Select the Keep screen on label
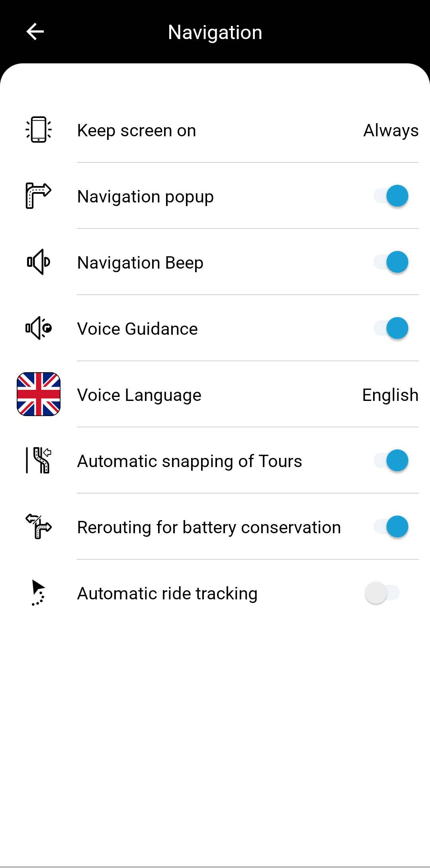 pos(137,130)
